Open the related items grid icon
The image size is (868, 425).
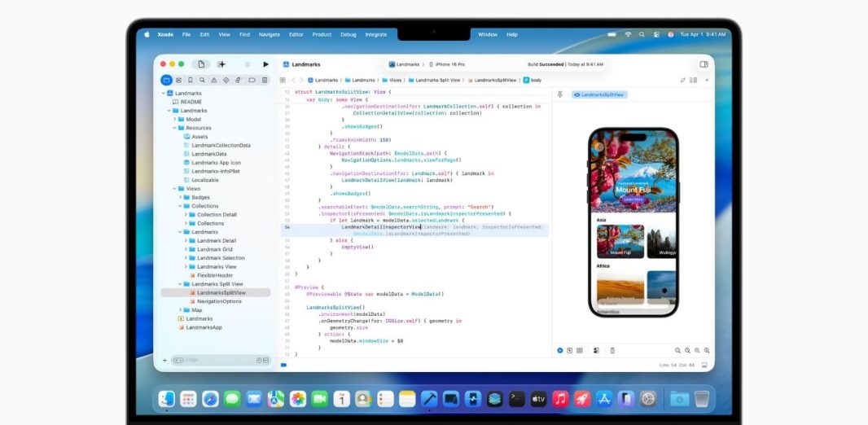click(x=283, y=81)
